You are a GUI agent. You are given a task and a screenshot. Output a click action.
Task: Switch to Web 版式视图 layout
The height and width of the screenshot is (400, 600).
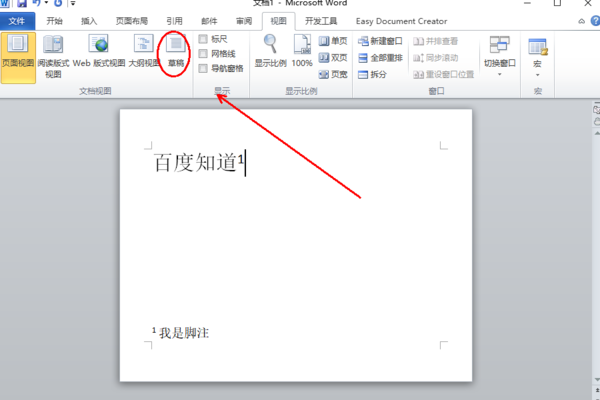[99, 52]
